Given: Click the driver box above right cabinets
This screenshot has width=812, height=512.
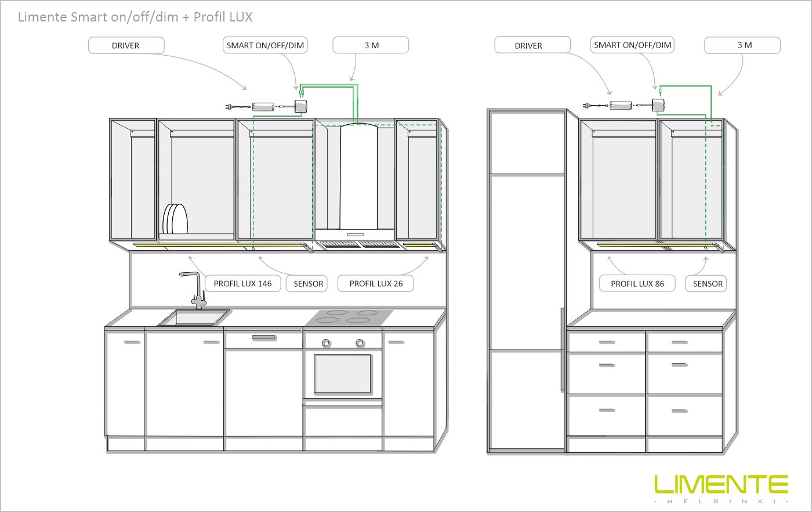Looking at the screenshot, I should 621,106.
